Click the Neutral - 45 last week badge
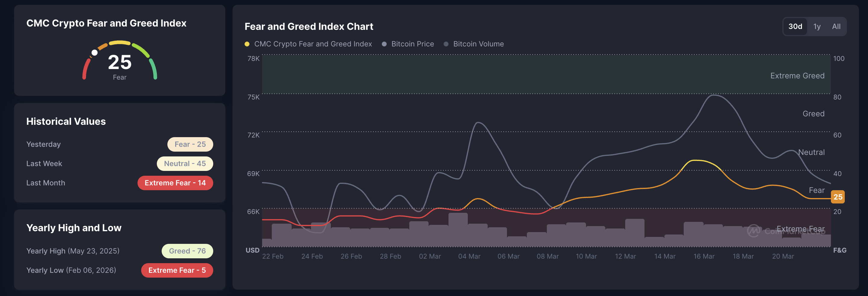The image size is (868, 296). 185,164
